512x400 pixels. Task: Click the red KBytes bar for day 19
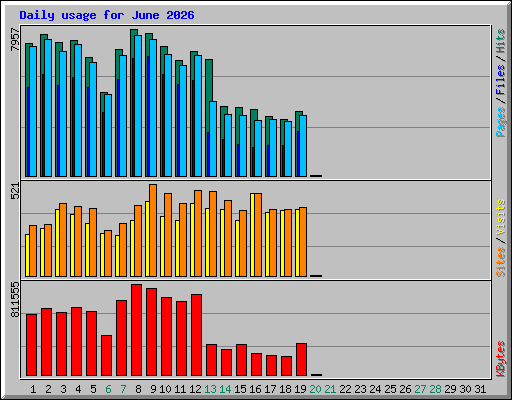coord(302,360)
